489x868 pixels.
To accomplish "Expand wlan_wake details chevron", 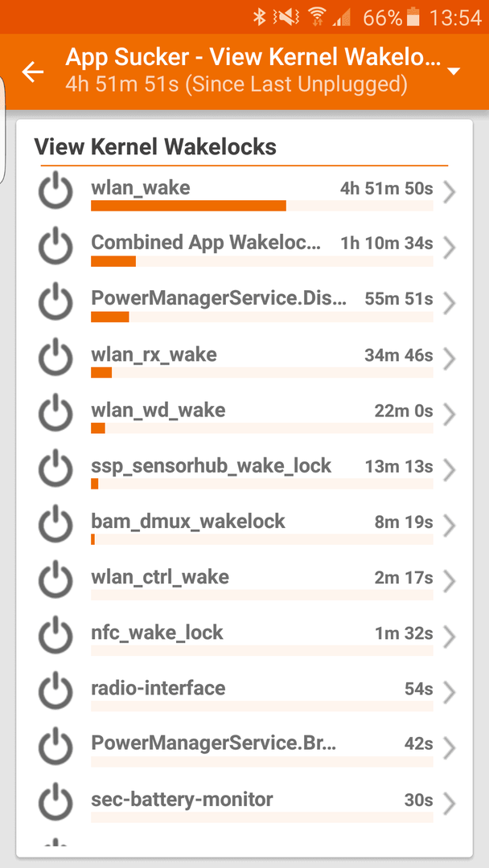I will [x=449, y=193].
